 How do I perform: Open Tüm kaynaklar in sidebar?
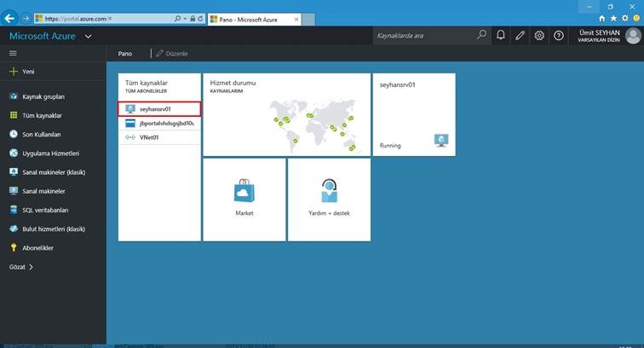click(53, 116)
